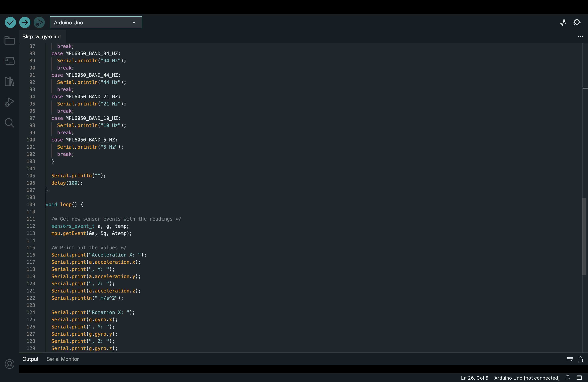This screenshot has width=588, height=382.
Task: Toggle the output scroll lock icon
Action: click(x=580, y=359)
